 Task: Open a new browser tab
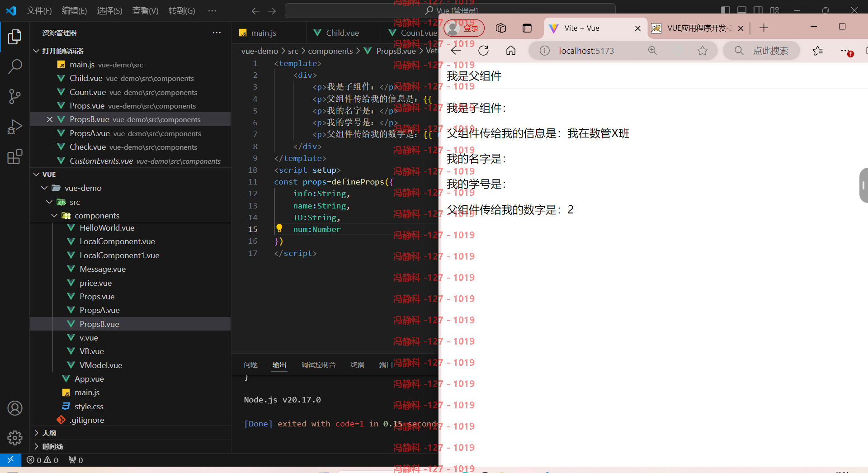tap(764, 28)
